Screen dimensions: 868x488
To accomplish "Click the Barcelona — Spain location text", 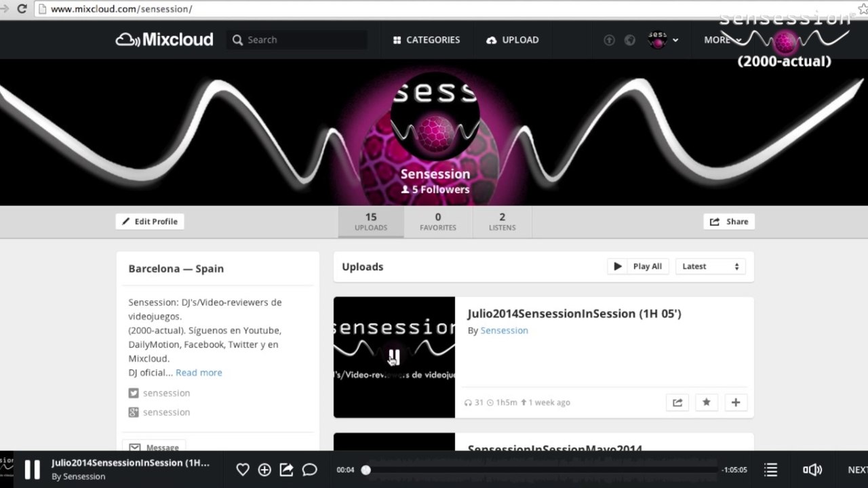I will 176,269.
